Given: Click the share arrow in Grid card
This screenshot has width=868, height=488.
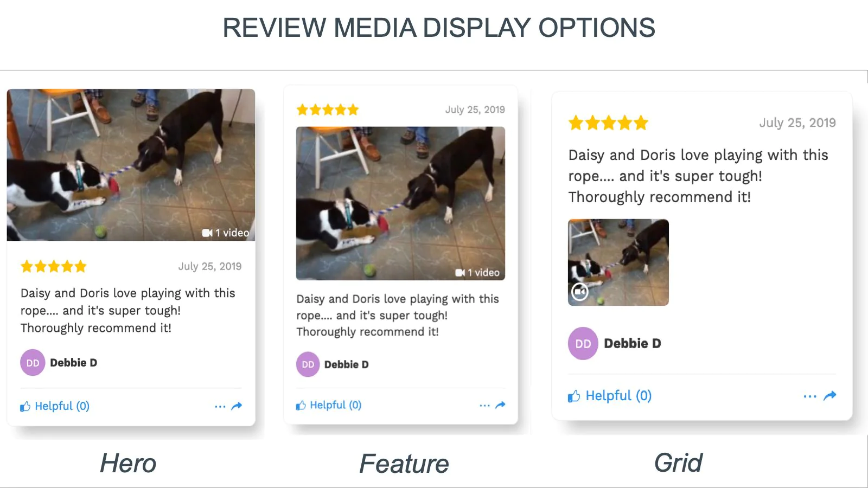Looking at the screenshot, I should [829, 396].
